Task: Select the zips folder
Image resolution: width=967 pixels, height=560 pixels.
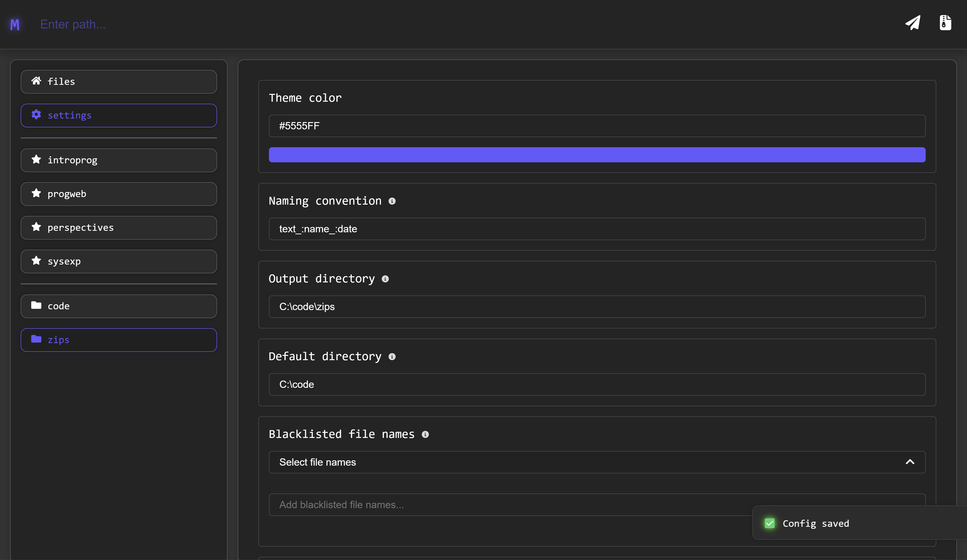Action: (119, 340)
